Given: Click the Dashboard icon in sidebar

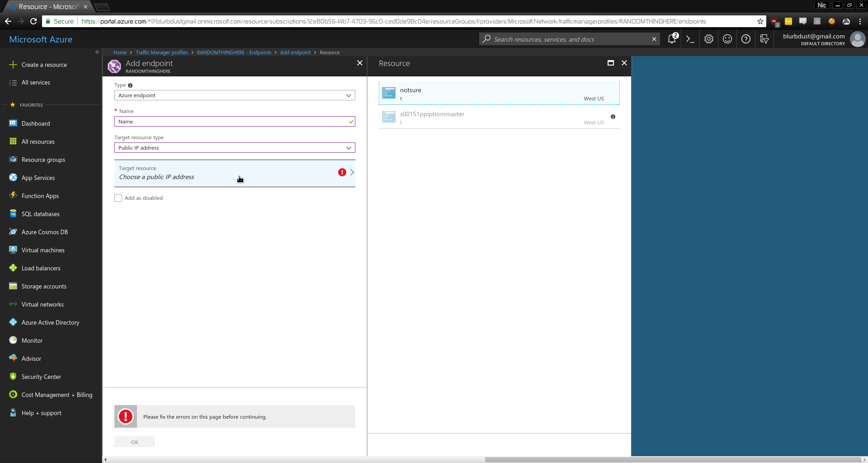Looking at the screenshot, I should coord(13,123).
